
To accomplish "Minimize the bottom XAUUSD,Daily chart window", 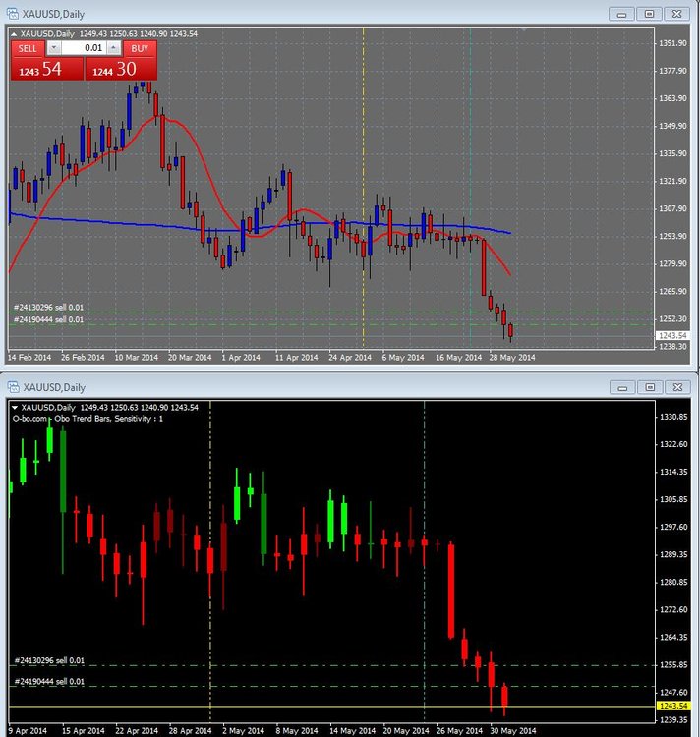I will coord(622,387).
